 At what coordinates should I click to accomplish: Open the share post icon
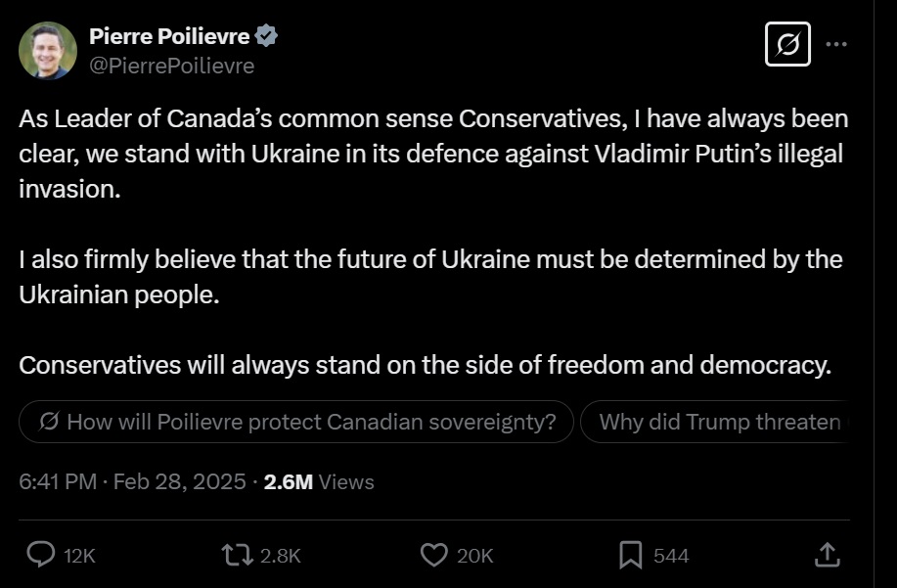[x=828, y=555]
